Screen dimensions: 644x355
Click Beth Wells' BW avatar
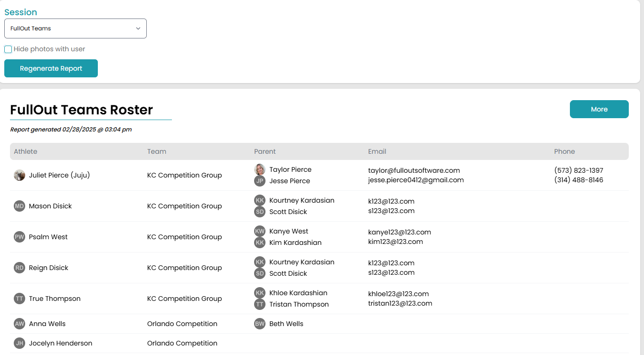point(260,324)
